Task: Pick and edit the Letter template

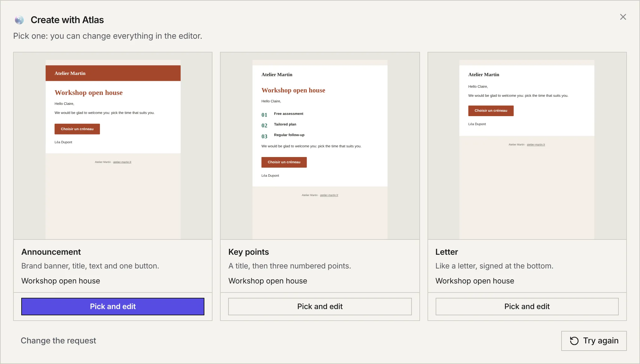Action: click(527, 307)
